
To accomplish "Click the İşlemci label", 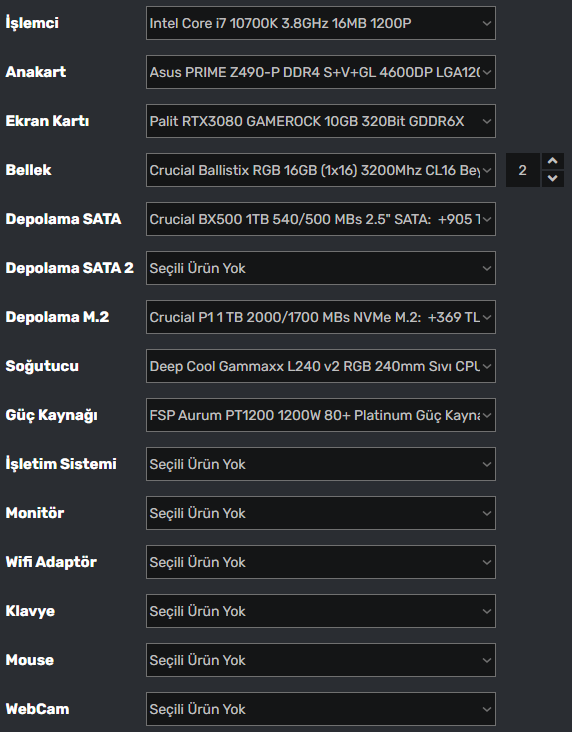I will coord(32,23).
